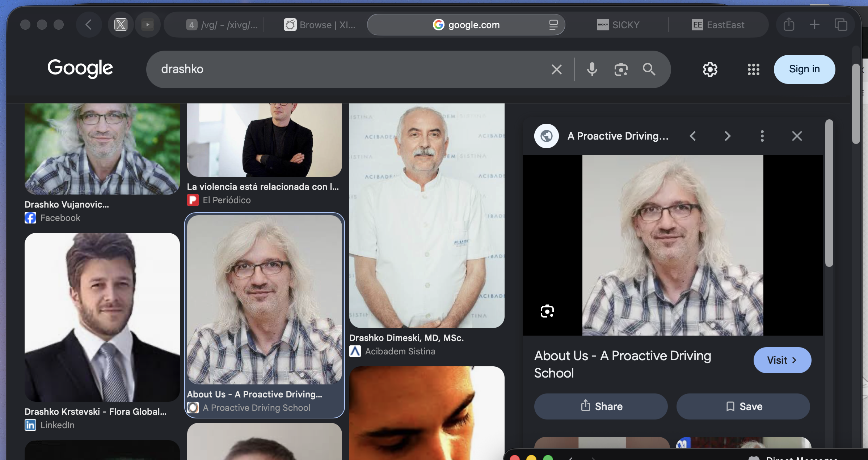Open 'A Proactive Driving…' panel header link
Viewport: 868px width, 460px height.
(618, 136)
